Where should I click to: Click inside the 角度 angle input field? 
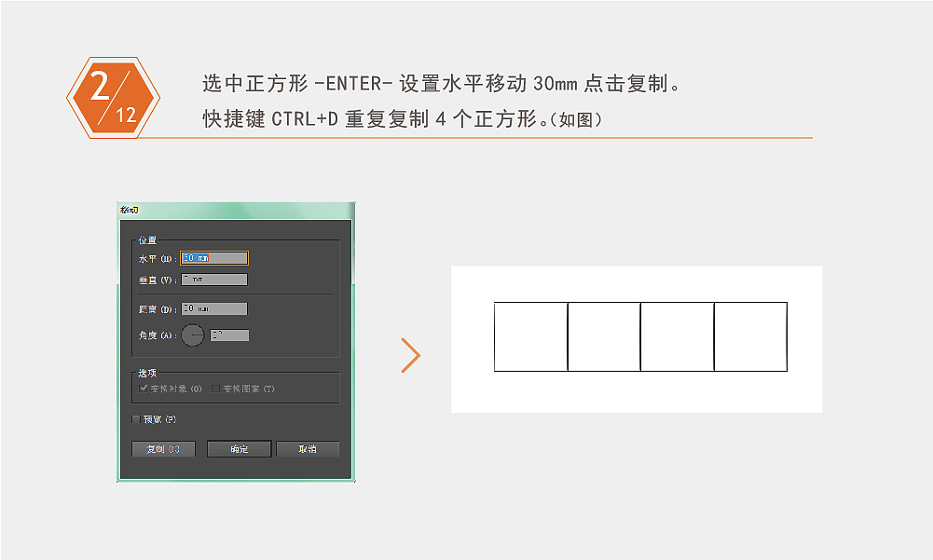pyautogui.click(x=230, y=334)
